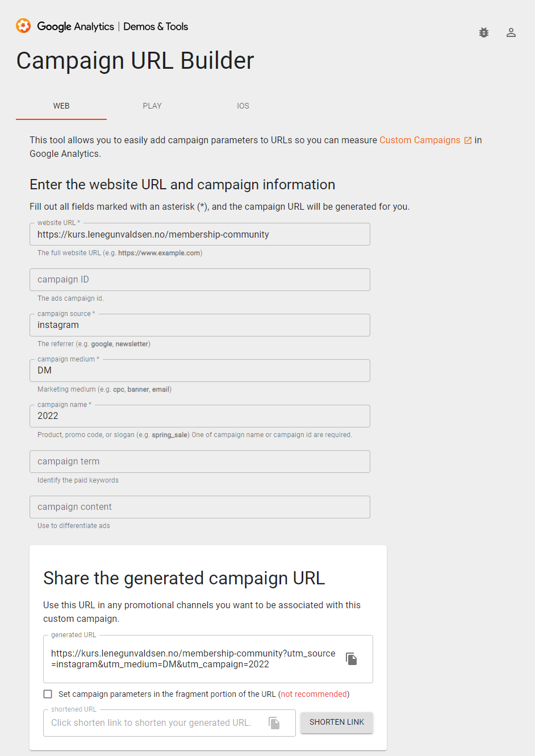Click the campaign source field containing instagram
The height and width of the screenshot is (756, 535).
(x=200, y=325)
